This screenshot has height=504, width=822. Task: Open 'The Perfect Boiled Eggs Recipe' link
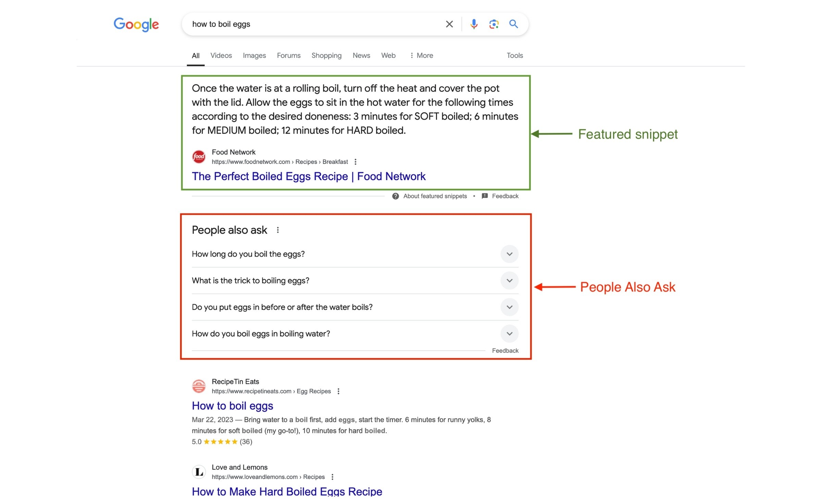point(308,176)
